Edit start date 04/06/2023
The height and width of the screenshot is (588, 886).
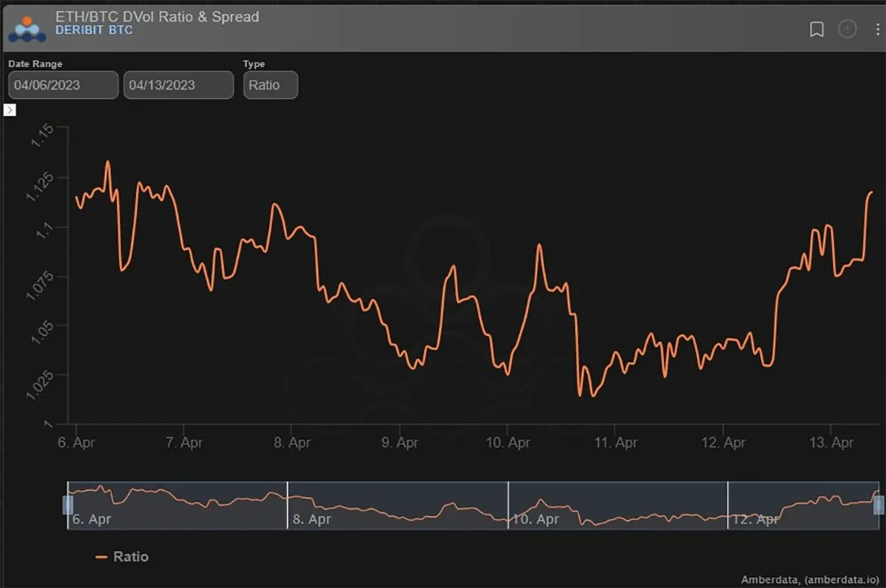click(63, 85)
